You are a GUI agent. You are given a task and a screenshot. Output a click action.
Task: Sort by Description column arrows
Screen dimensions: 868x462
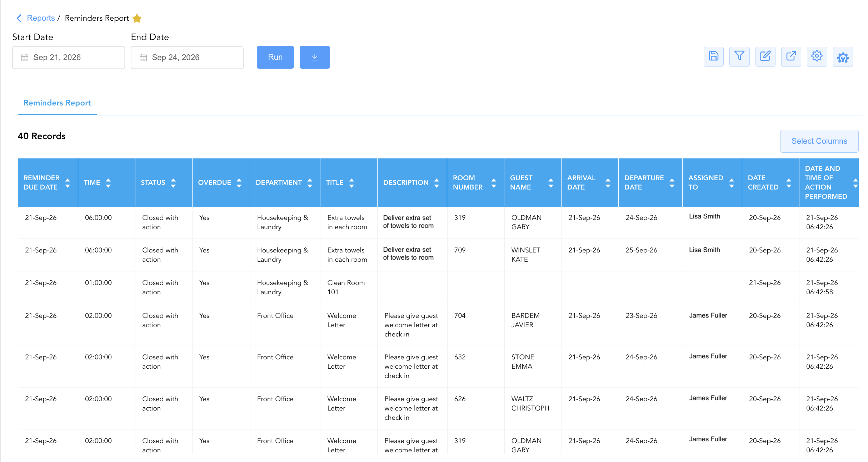click(437, 183)
